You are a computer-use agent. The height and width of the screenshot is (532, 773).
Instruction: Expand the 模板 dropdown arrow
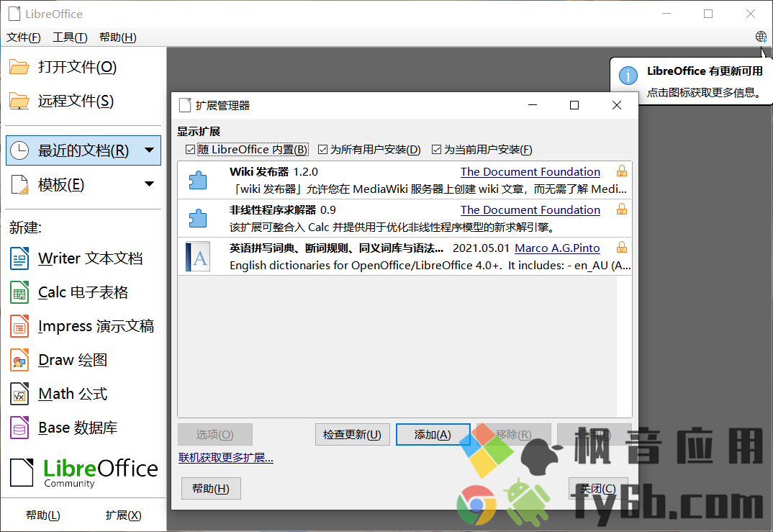coord(150,184)
